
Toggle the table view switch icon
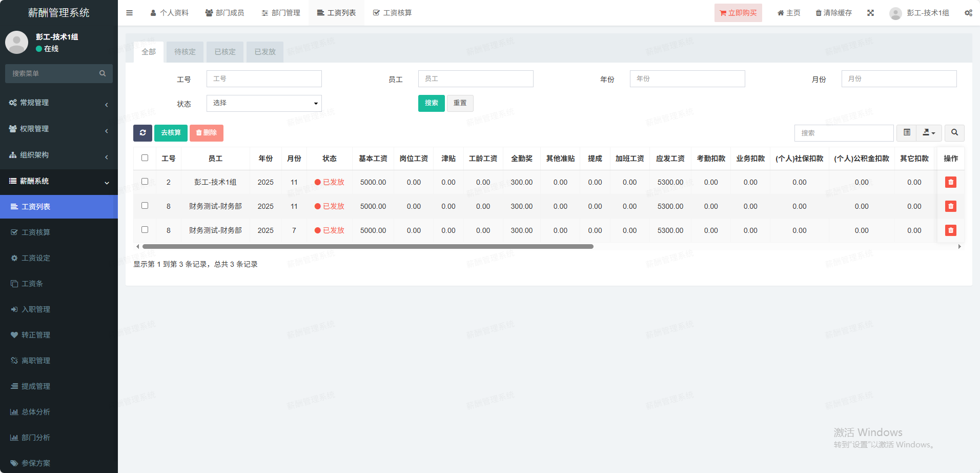coord(906,133)
